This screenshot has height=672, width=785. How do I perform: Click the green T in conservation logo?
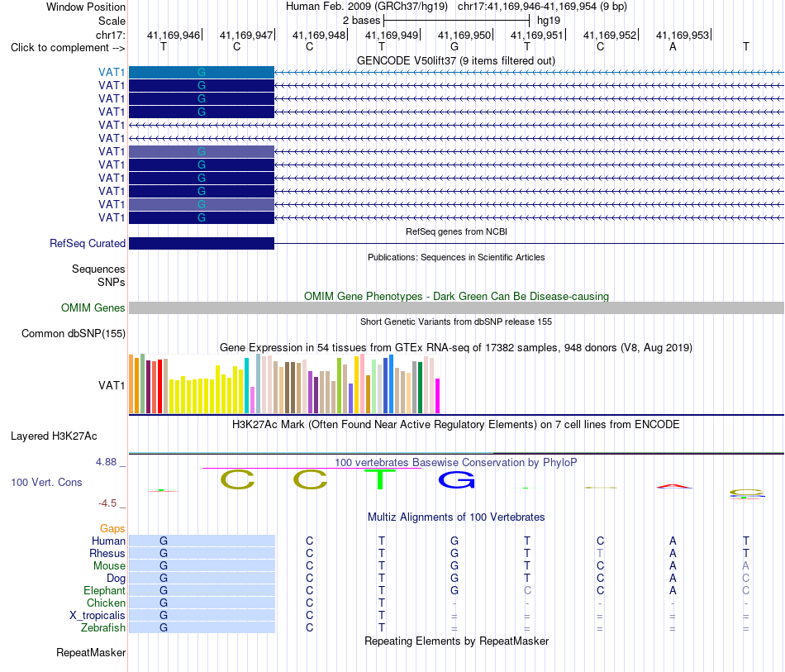coord(379,479)
